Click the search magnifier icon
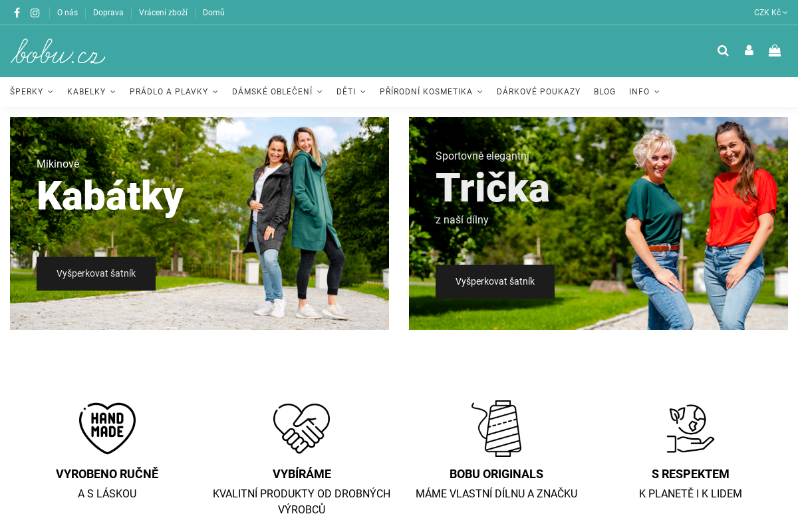The width and height of the screenshot is (798, 532). click(723, 51)
